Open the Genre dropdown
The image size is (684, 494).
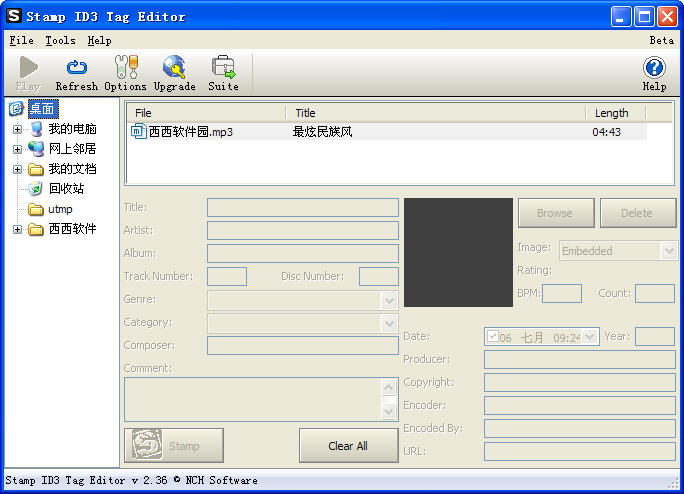point(389,300)
